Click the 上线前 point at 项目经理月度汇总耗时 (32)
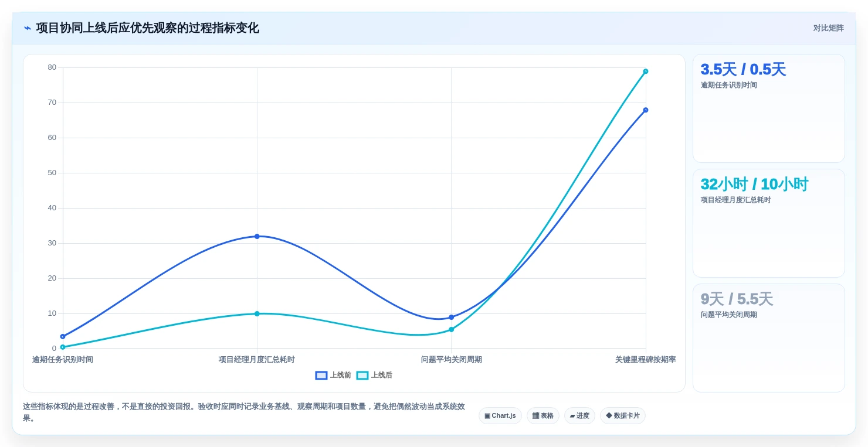Viewport: 868px width, 447px height. tap(257, 237)
